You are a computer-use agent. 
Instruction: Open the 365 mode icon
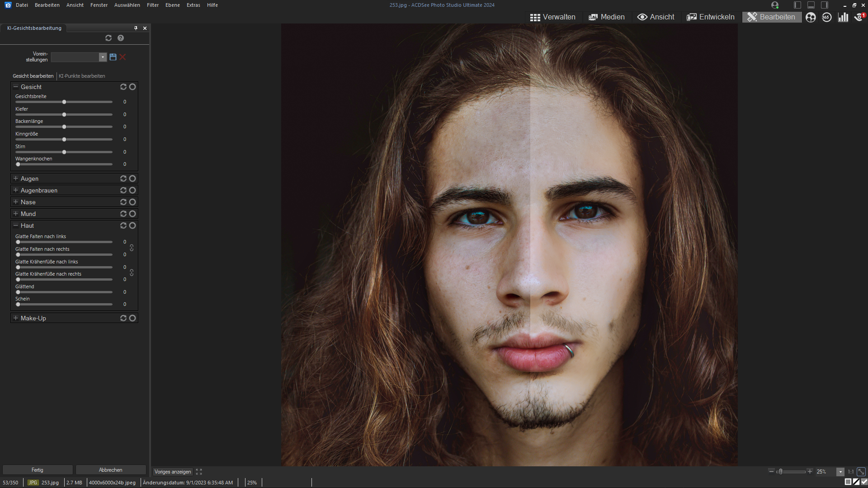click(826, 17)
